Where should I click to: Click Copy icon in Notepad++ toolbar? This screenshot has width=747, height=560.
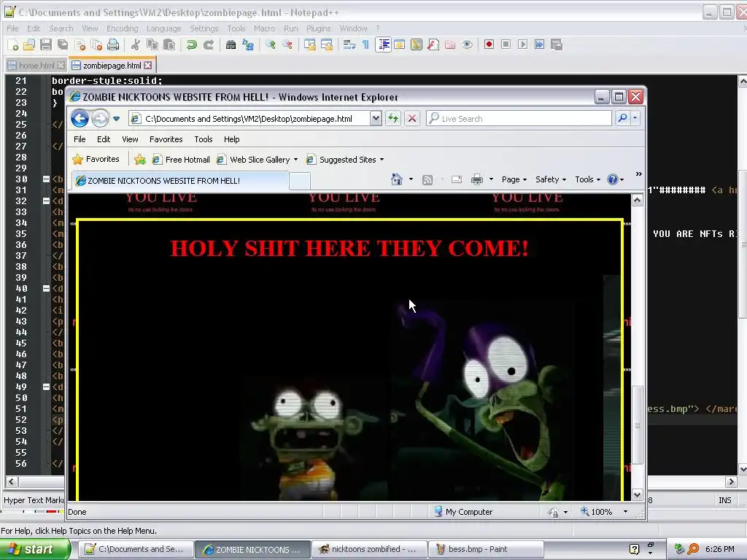152,44
